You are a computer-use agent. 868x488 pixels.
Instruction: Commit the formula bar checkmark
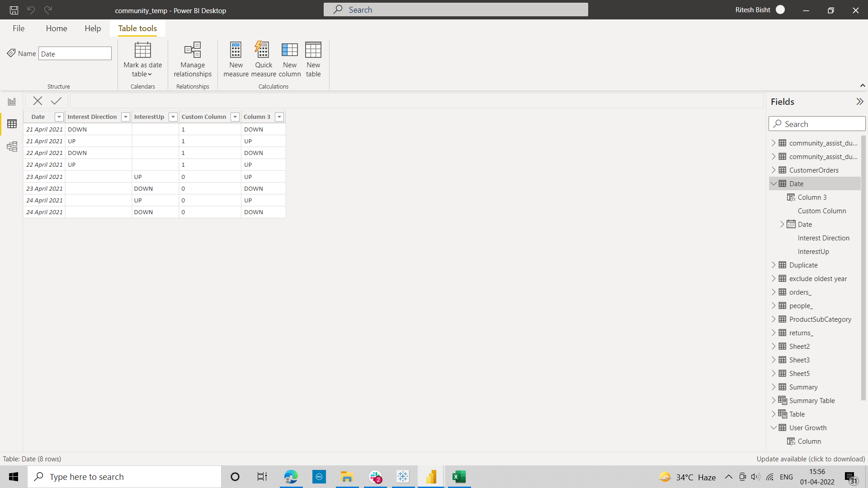[x=56, y=101]
